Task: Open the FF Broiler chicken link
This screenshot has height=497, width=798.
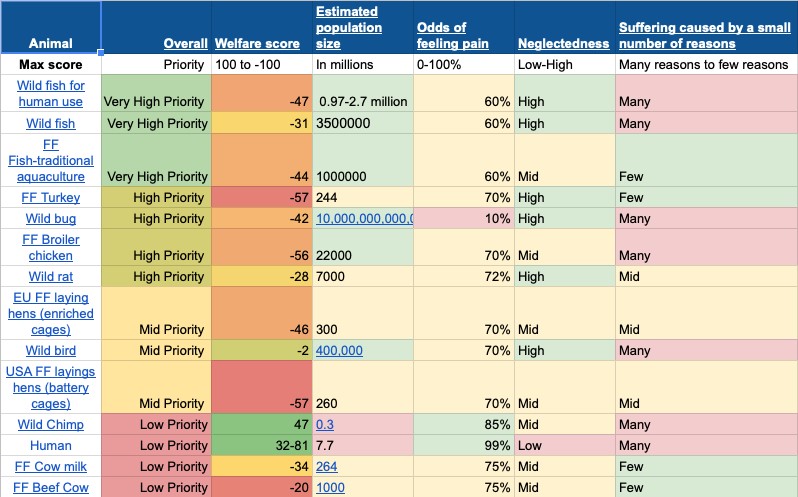Action: tap(50, 247)
